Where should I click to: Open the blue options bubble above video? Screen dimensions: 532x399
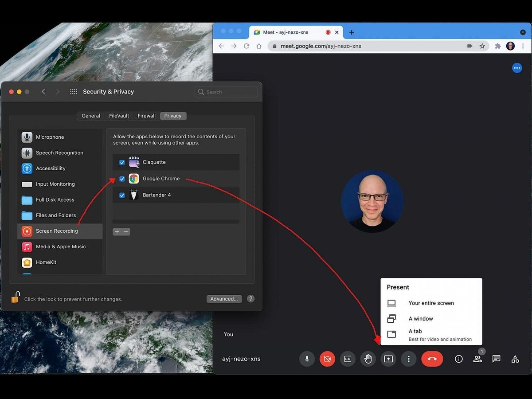coord(517,68)
